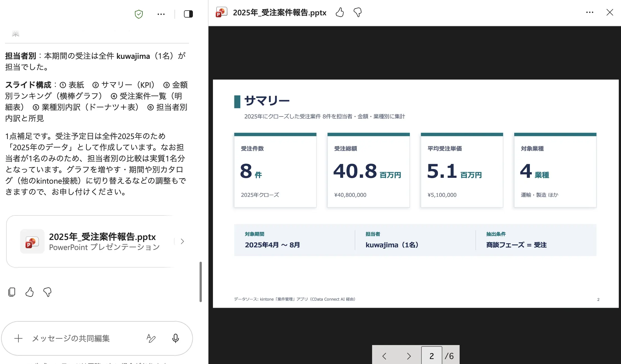Open the chat panel more options menu

(x=161, y=14)
